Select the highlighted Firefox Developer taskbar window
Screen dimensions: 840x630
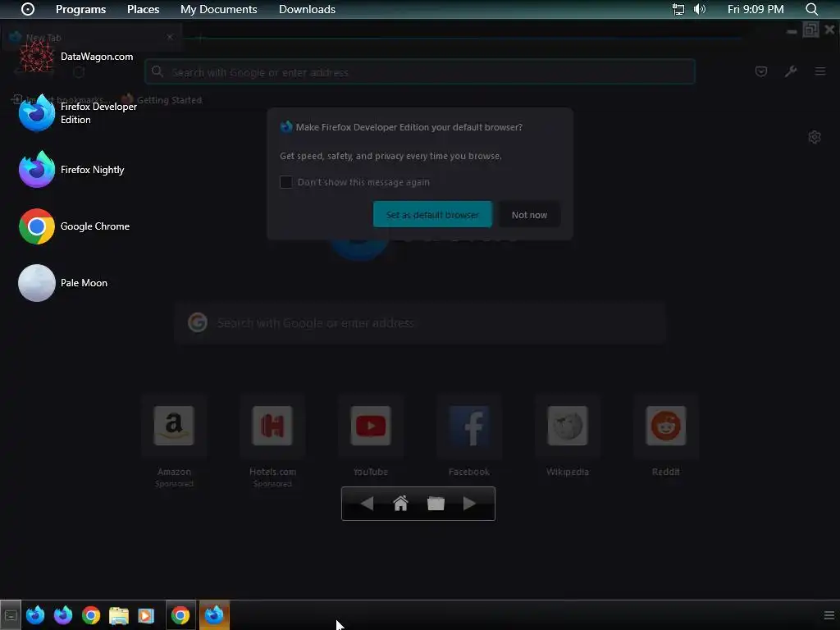click(214, 615)
